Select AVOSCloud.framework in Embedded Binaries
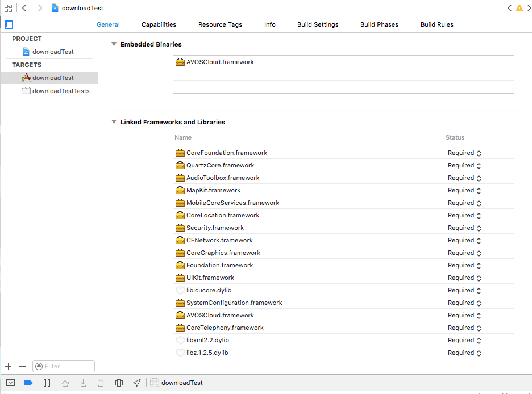Viewport: 532px width, 394px height. tap(344, 62)
